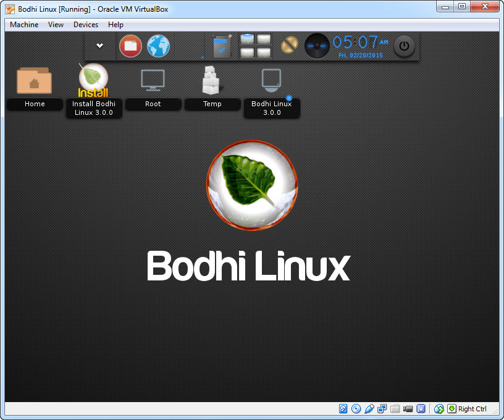The image size is (504, 420).
Task: Click the mouse integration status icon
Action: pyautogui.click(x=439, y=408)
